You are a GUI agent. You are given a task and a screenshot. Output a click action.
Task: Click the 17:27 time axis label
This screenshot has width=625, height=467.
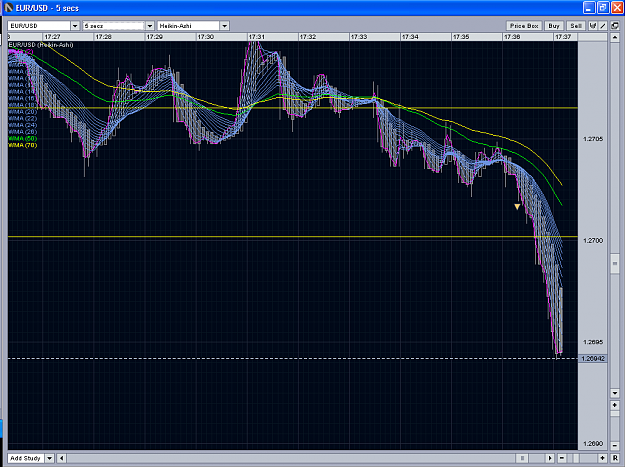coord(53,37)
